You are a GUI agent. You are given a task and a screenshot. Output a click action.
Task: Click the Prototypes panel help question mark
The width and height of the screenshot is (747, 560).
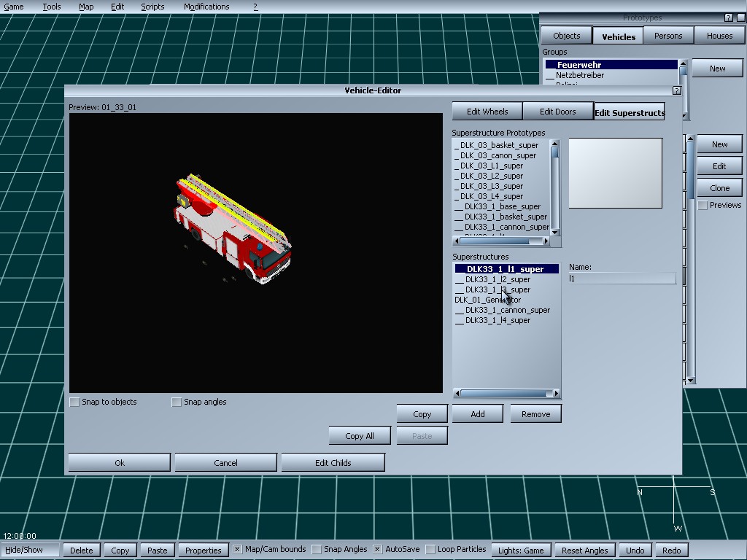coord(728,17)
